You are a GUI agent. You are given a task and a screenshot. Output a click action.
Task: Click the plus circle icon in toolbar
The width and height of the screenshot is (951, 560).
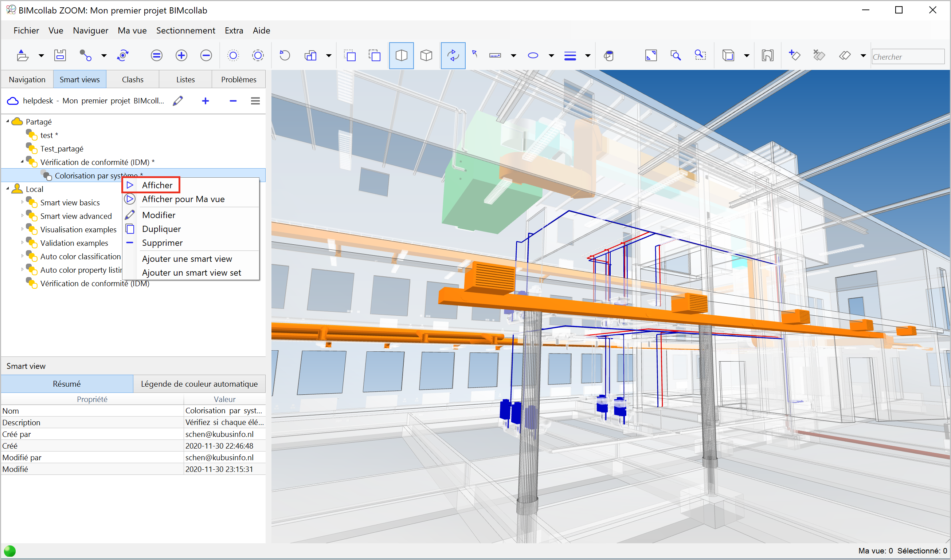point(181,55)
